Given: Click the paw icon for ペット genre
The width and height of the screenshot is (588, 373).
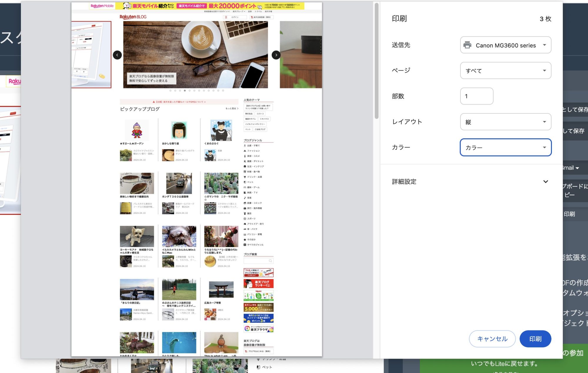Looking at the screenshot, I should point(245,182).
